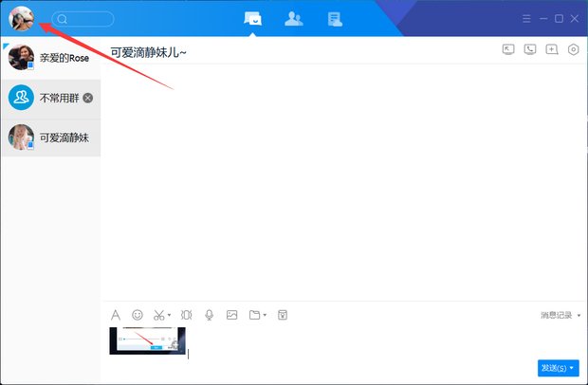Focus the contact search box

[x=83, y=19]
